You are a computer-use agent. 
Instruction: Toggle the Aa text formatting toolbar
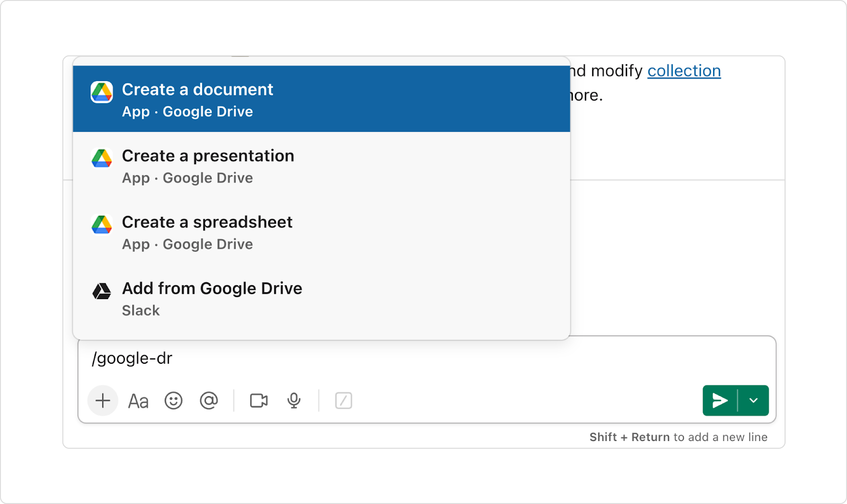[138, 401]
